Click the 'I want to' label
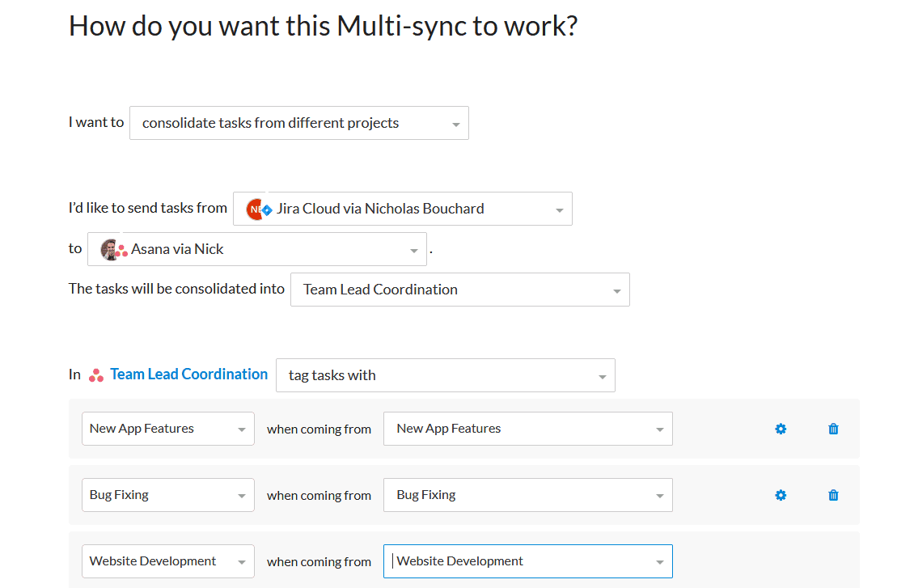 [96, 122]
